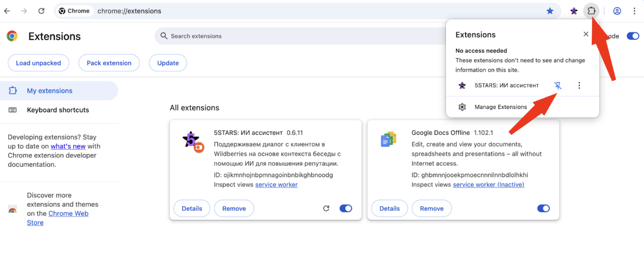Click the search magnifier icon

(x=164, y=36)
